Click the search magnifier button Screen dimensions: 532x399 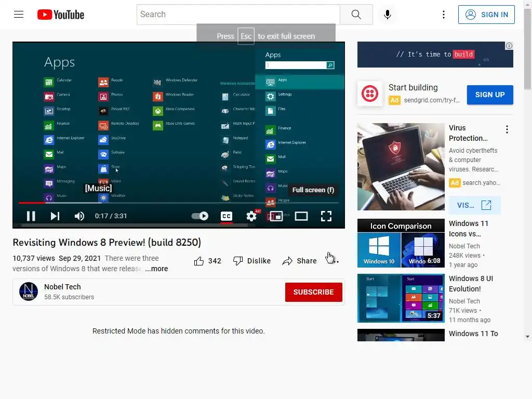pyautogui.click(x=356, y=15)
